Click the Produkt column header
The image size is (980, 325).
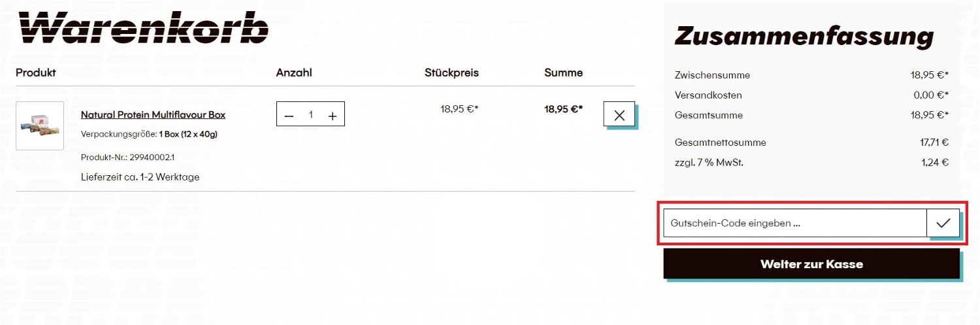(36, 73)
